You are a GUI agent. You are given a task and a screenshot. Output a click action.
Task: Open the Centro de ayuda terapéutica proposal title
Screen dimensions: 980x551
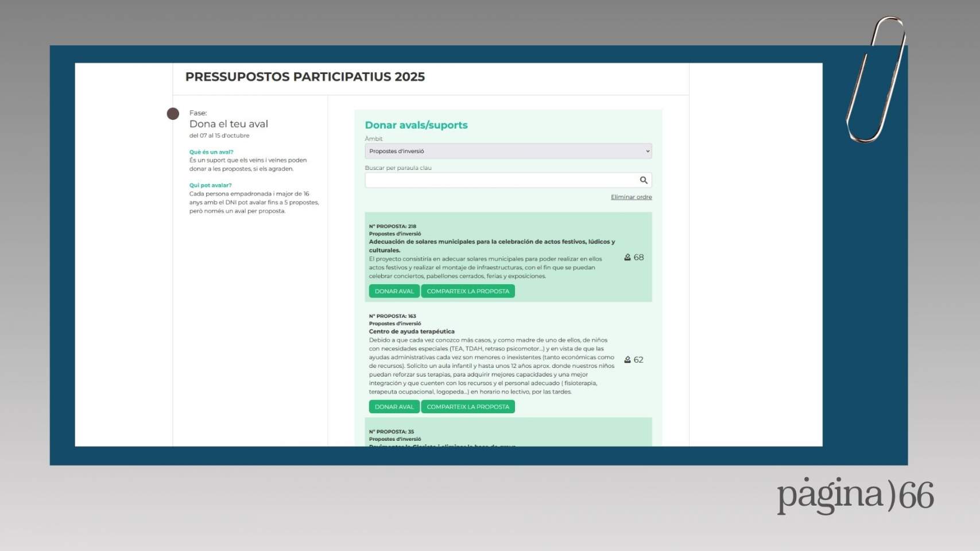click(x=412, y=332)
